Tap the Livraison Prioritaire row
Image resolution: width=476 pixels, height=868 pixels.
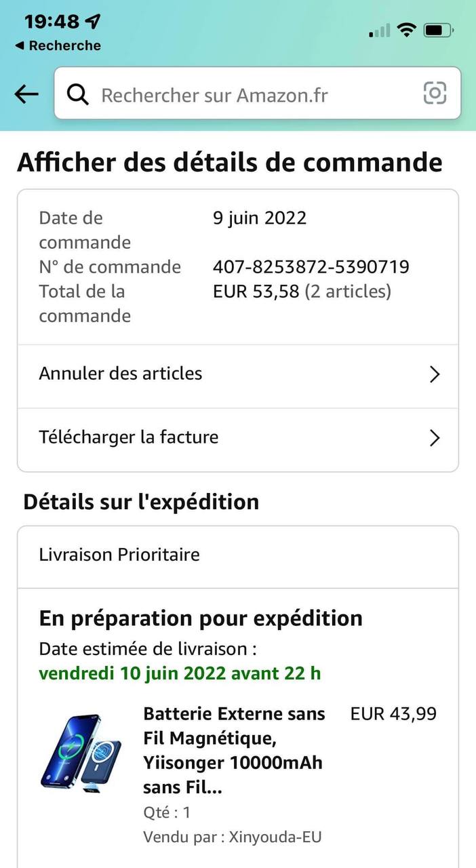[x=119, y=555]
